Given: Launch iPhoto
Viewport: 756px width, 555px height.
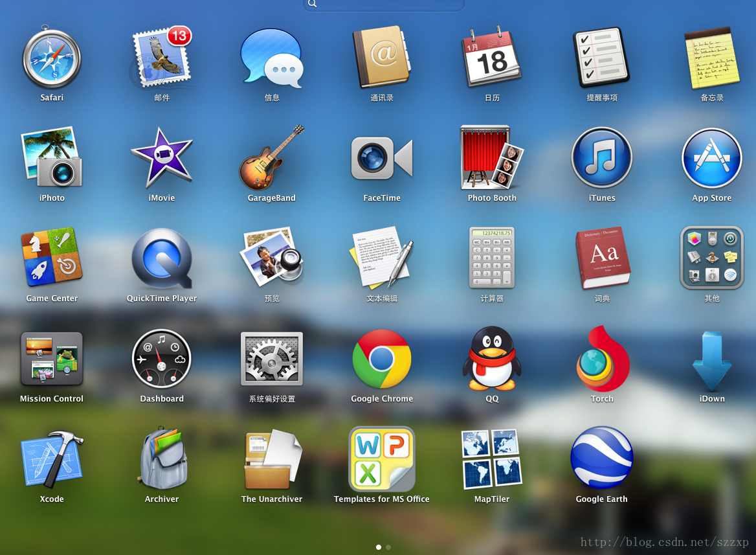Looking at the screenshot, I should [52, 157].
